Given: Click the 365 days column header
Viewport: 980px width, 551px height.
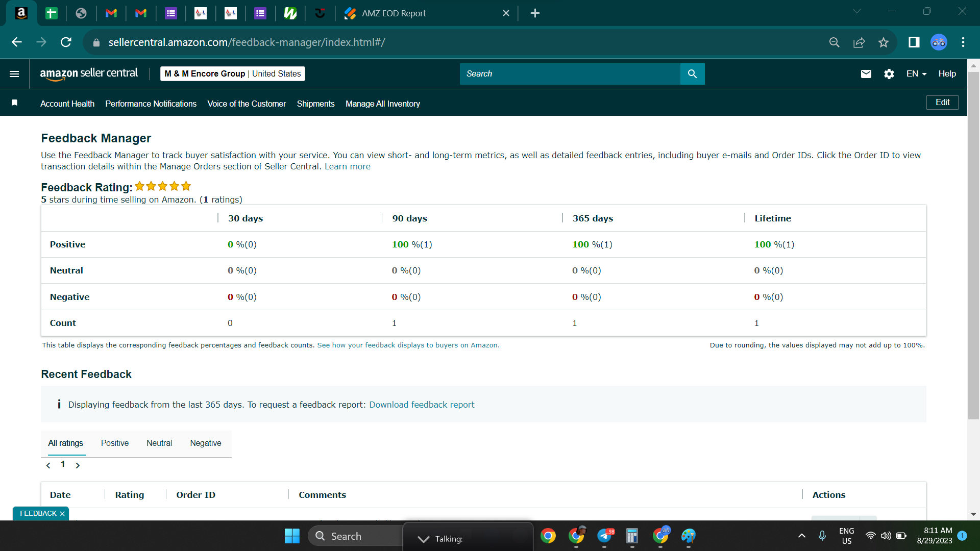Looking at the screenshot, I should tap(593, 218).
